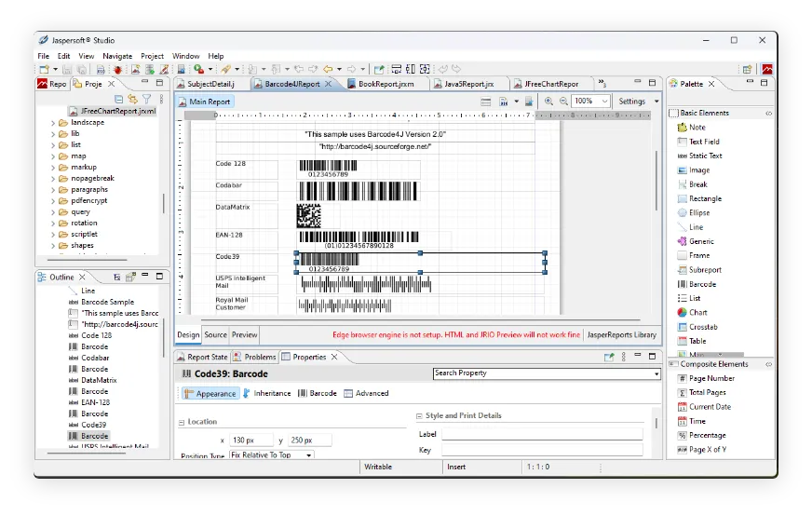Select the Ellipse palette element
This screenshot has height=515, width=812.
tap(694, 213)
